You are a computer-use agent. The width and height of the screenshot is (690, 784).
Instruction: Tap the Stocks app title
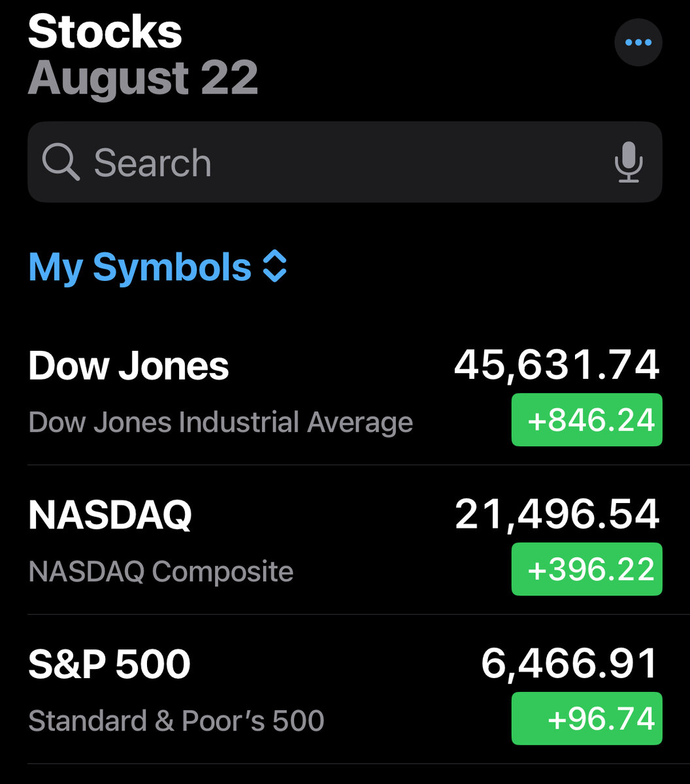[105, 31]
